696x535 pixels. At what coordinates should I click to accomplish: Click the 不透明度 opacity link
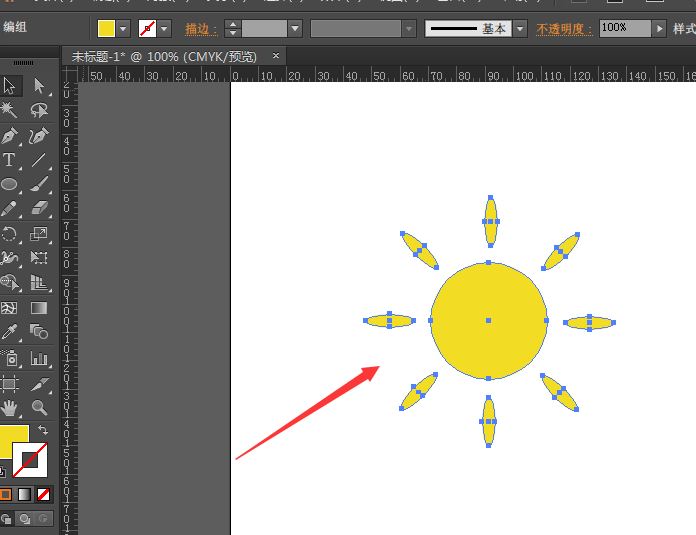coord(564,29)
